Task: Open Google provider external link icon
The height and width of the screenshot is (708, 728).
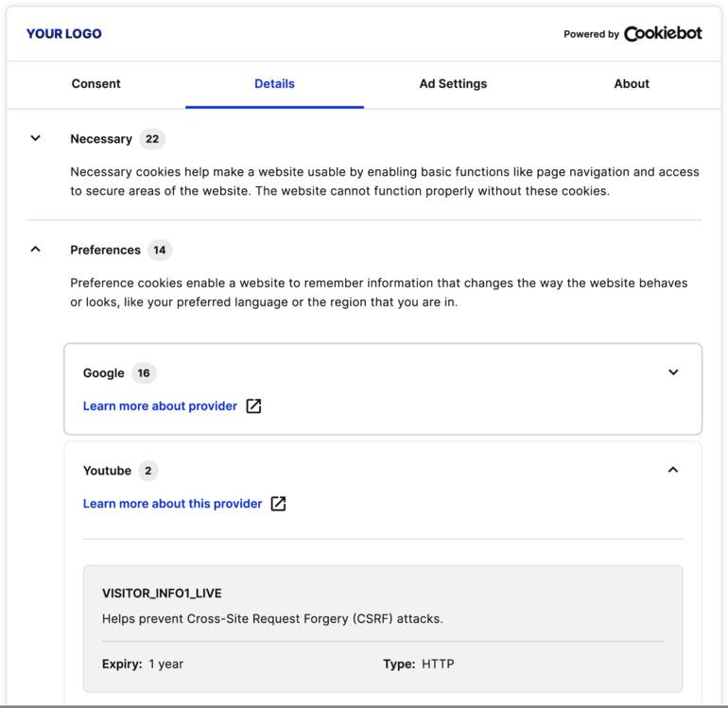Action: [x=253, y=406]
